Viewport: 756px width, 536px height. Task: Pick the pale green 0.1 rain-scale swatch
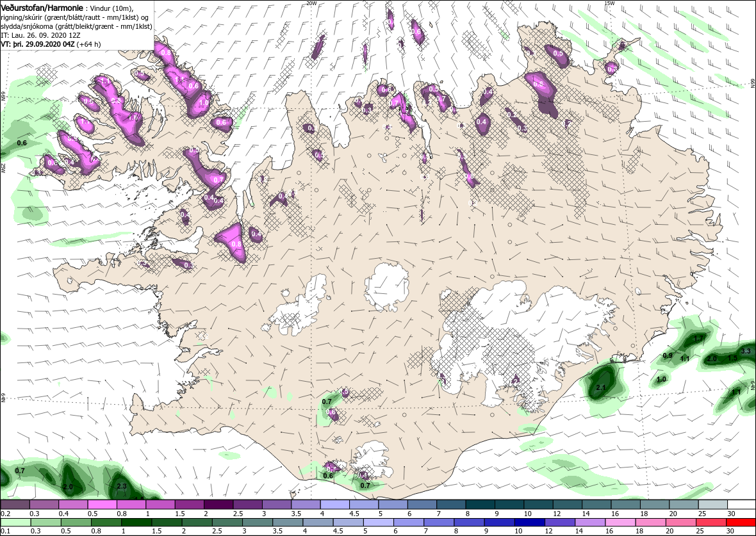point(15,523)
